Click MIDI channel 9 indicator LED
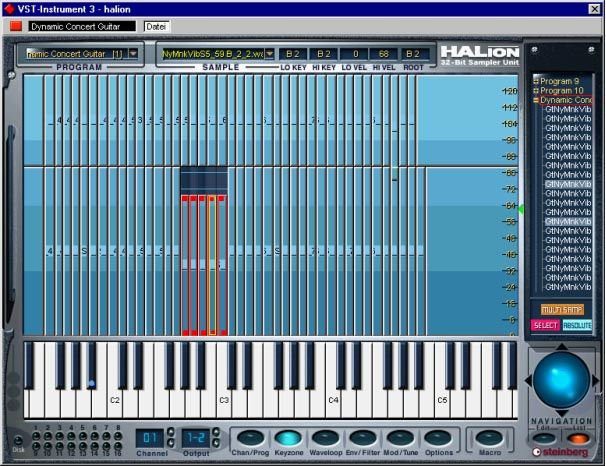 point(36,446)
